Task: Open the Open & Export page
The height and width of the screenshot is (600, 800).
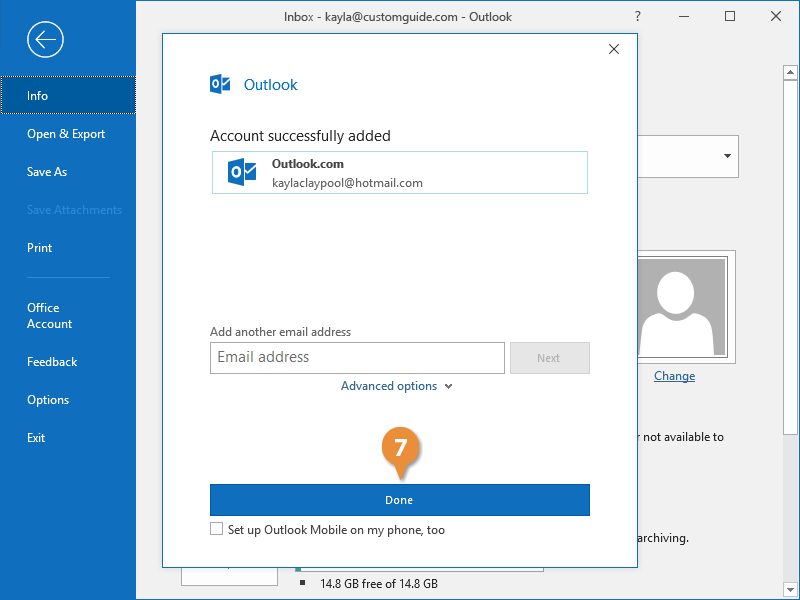Action: (66, 134)
